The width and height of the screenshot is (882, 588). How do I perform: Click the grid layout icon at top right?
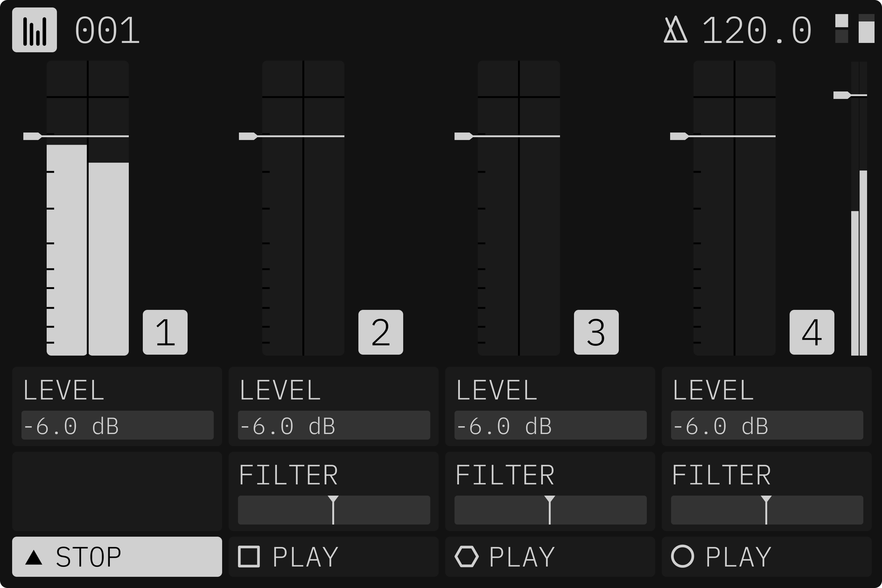854,29
